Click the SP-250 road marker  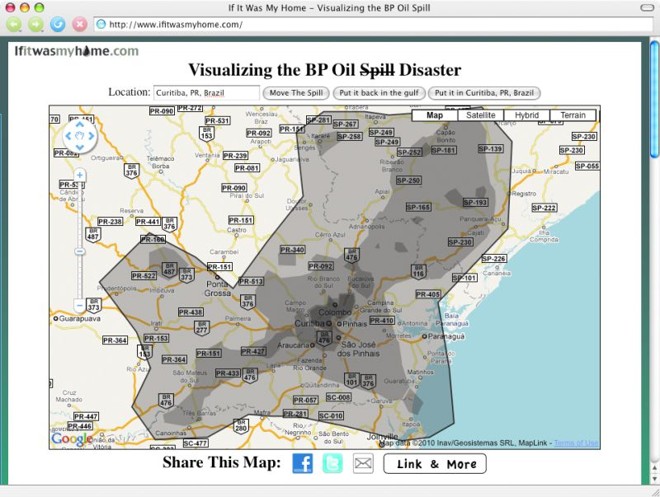click(x=408, y=180)
